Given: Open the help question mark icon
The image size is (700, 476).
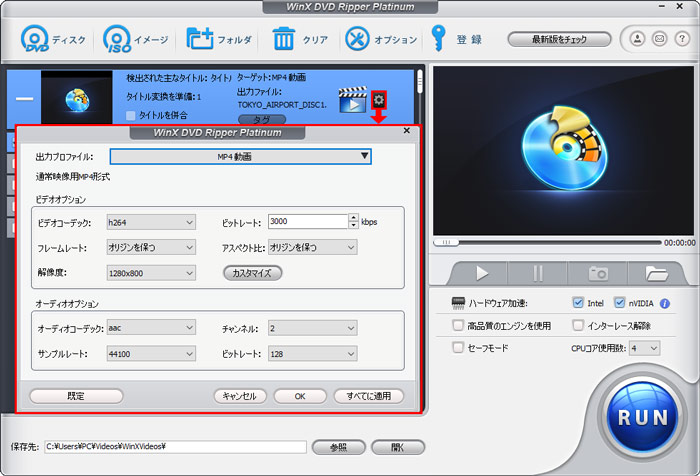Looking at the screenshot, I should pos(682,39).
